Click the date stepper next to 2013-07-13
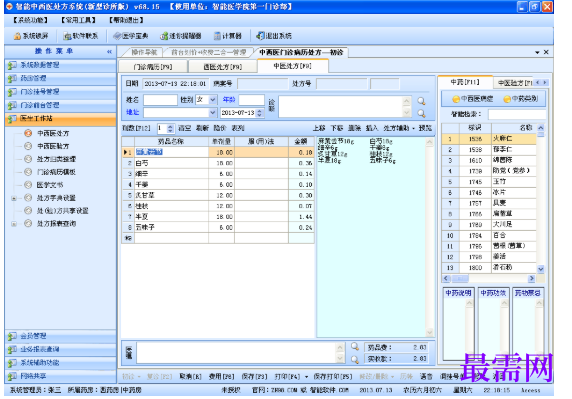 [x=259, y=113]
